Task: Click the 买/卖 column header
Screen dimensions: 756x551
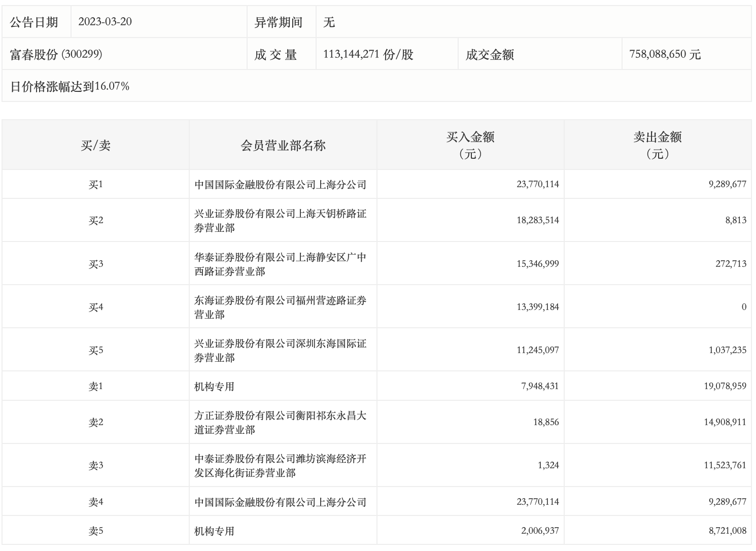Action: [95, 146]
